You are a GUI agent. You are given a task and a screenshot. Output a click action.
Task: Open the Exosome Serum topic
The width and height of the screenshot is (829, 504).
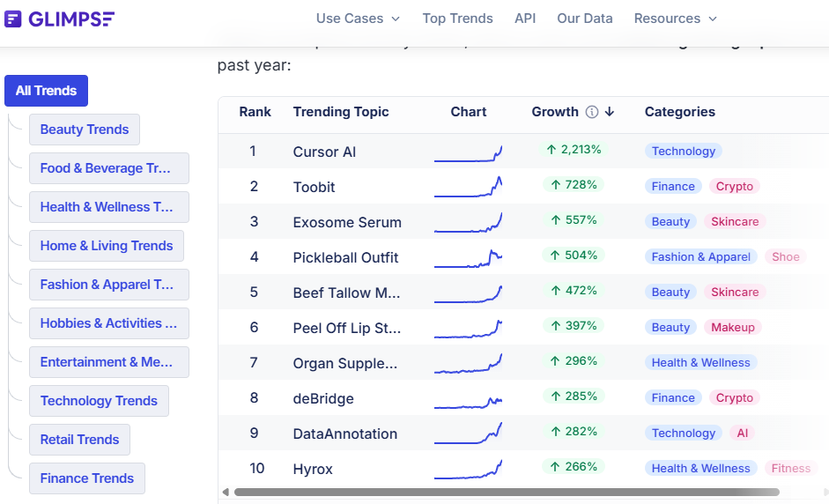pyautogui.click(x=347, y=222)
